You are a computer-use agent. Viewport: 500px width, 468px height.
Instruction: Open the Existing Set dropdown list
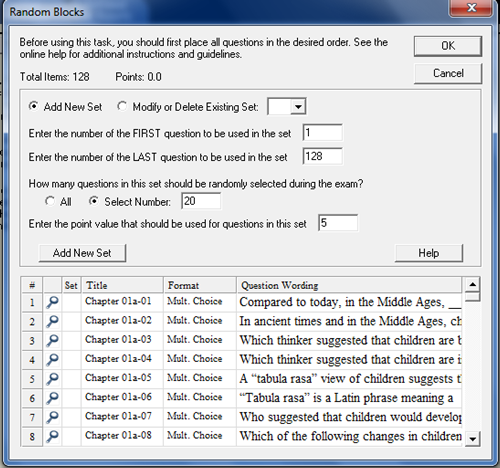(298, 107)
